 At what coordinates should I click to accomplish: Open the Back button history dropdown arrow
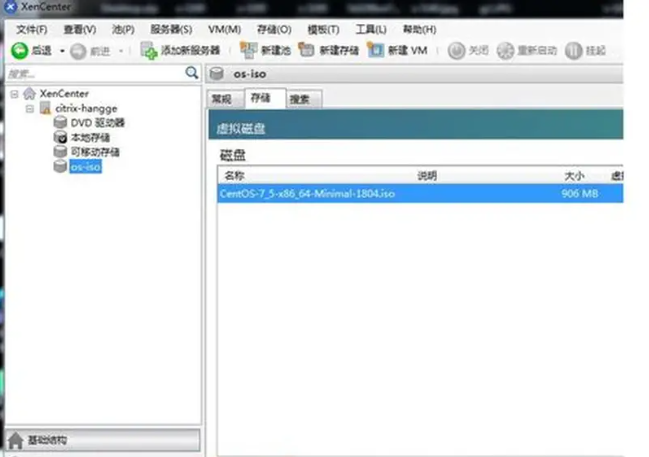pyautogui.click(x=61, y=50)
